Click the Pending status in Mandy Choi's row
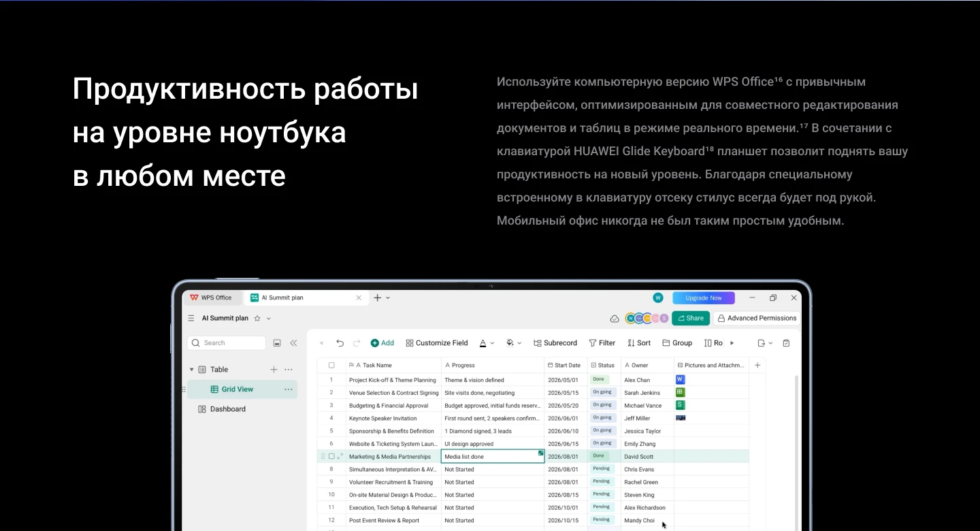The image size is (980, 531). pos(601,520)
